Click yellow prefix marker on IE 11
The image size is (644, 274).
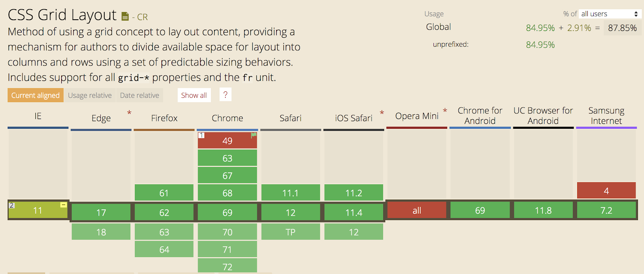tap(63, 205)
